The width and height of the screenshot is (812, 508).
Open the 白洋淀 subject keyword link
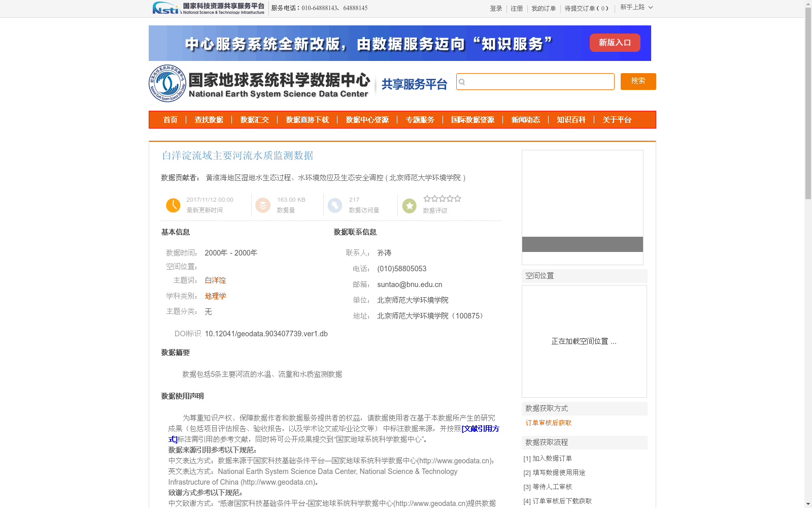(215, 280)
